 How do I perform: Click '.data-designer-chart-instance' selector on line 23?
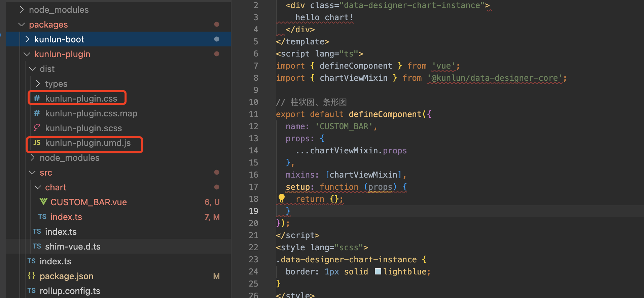346,260
